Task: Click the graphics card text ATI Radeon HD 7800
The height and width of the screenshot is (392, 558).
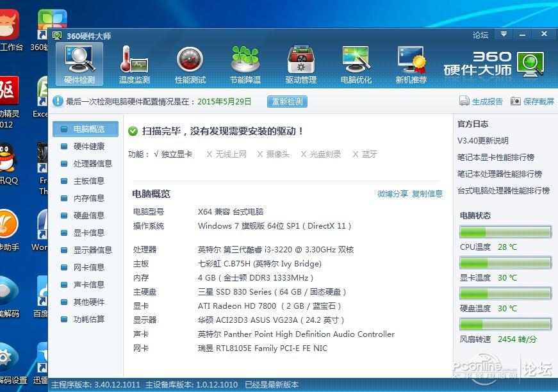Action: tap(270, 306)
